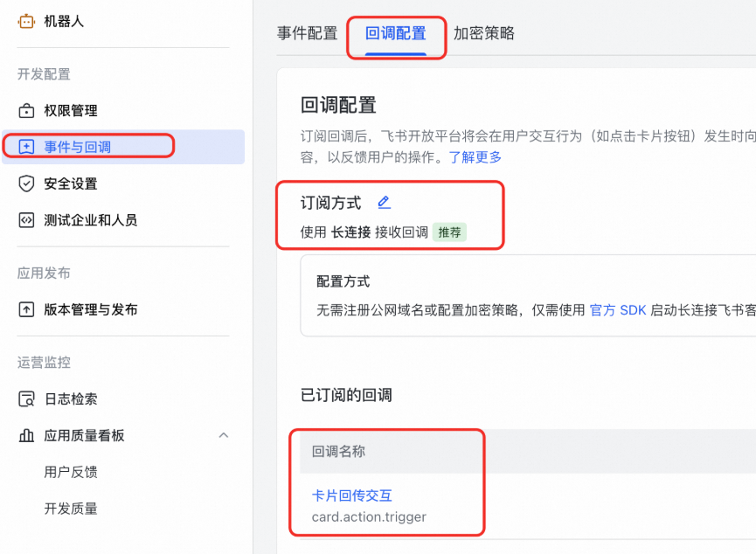Edit 订阅方式 via pencil icon
Screen dimensions: 756x554
(385, 203)
